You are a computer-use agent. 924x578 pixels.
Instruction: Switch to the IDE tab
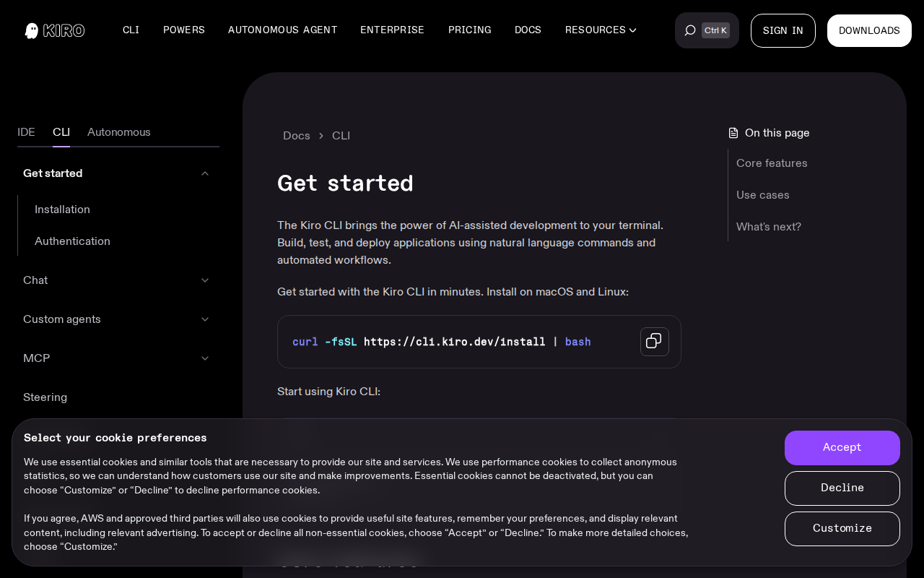pyautogui.click(x=26, y=132)
